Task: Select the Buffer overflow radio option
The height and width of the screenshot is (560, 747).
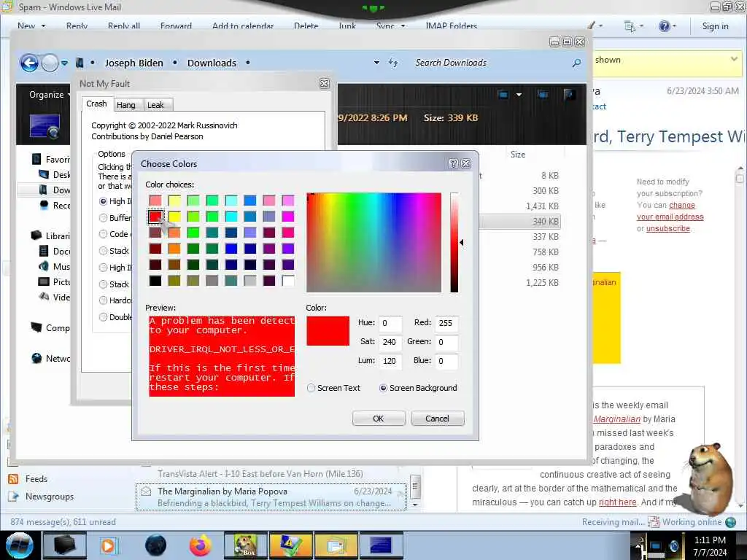Action: (103, 218)
